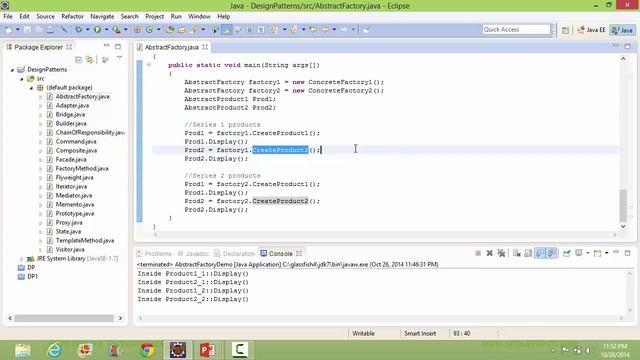This screenshot has height=360, width=640.
Task: Open the New file dropdown arrow
Action: 18,30
